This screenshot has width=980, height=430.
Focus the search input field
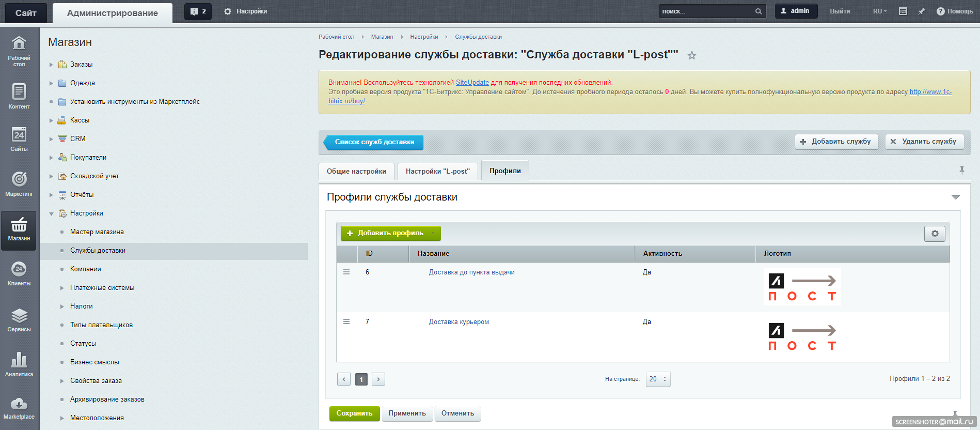click(x=706, y=11)
